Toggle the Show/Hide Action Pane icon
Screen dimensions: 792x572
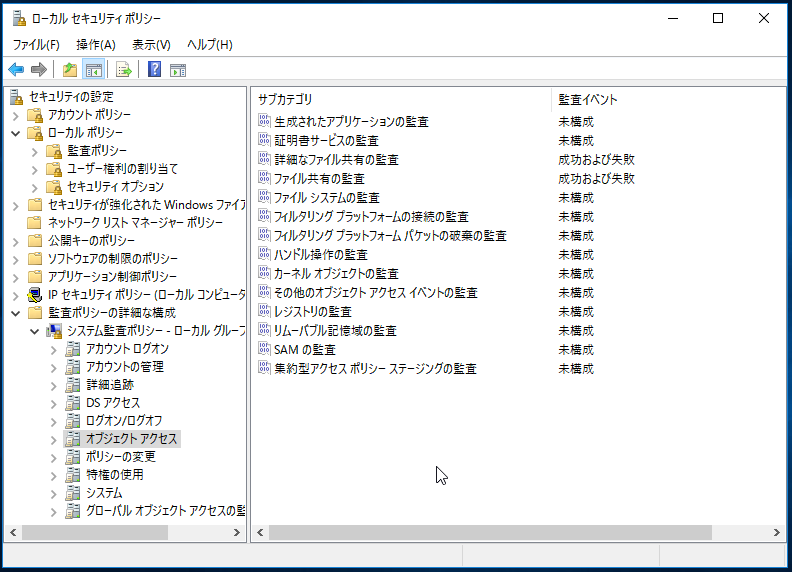pyautogui.click(x=178, y=70)
